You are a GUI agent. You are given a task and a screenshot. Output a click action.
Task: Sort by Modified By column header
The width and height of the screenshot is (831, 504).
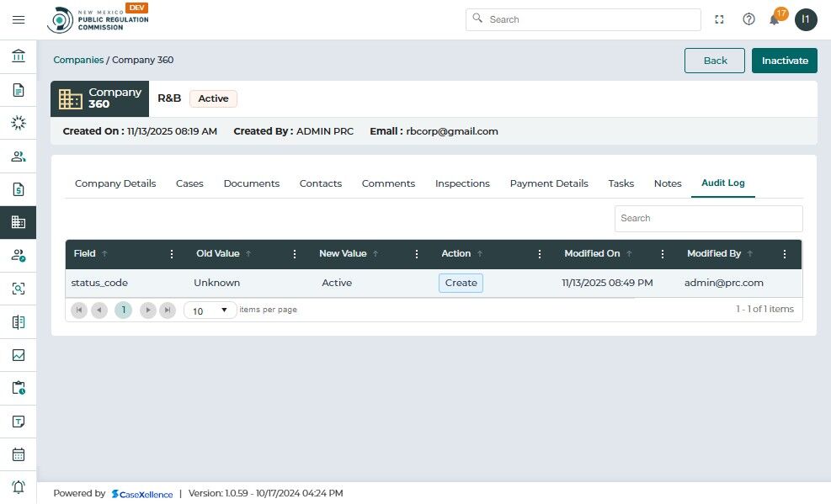coord(714,253)
